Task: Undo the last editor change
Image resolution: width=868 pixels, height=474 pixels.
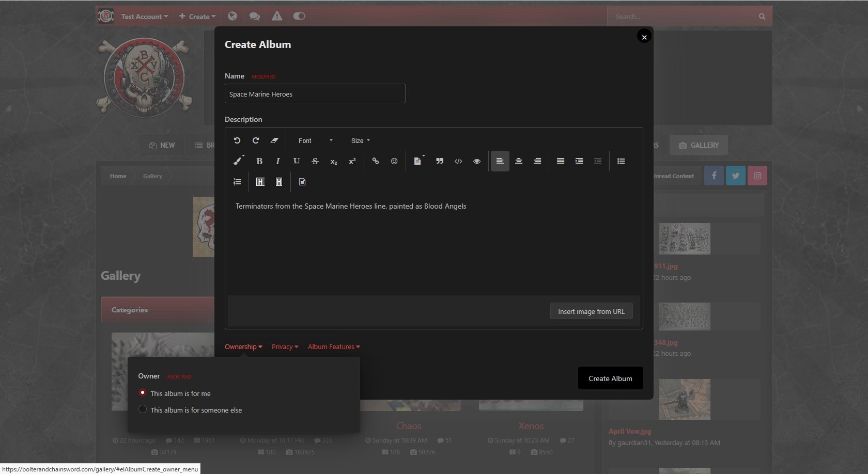Action: click(x=237, y=140)
